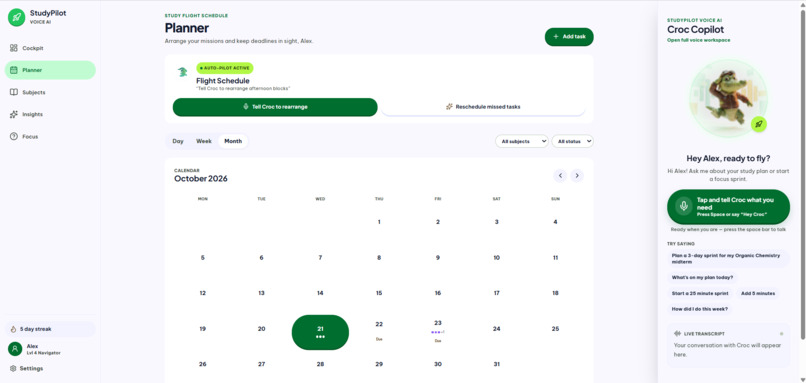This screenshot has height=383, width=806.
Task: Select October 31 in the calendar
Action: 497,364
